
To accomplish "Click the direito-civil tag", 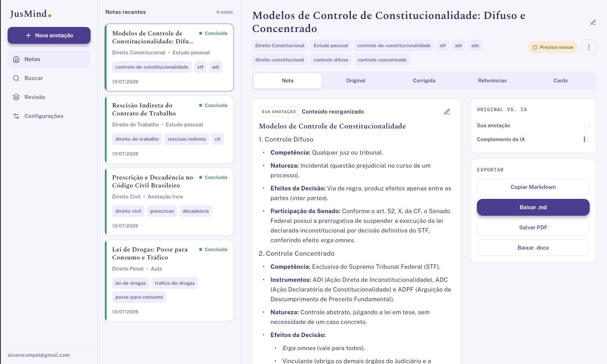I will tap(128, 211).
